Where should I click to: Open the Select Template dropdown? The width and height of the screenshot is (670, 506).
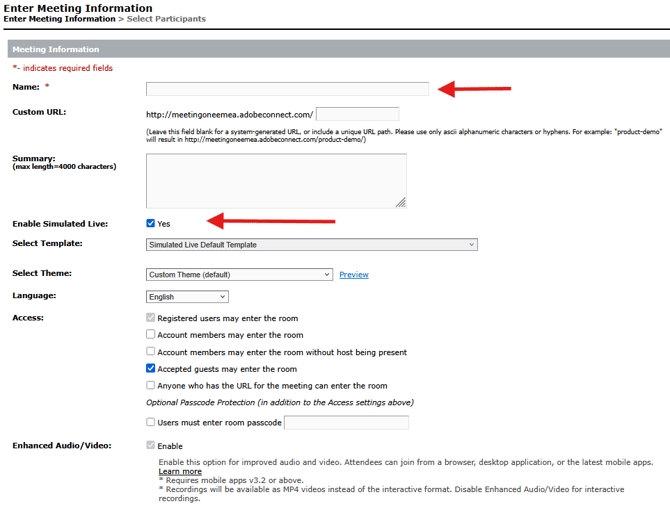[x=311, y=245]
